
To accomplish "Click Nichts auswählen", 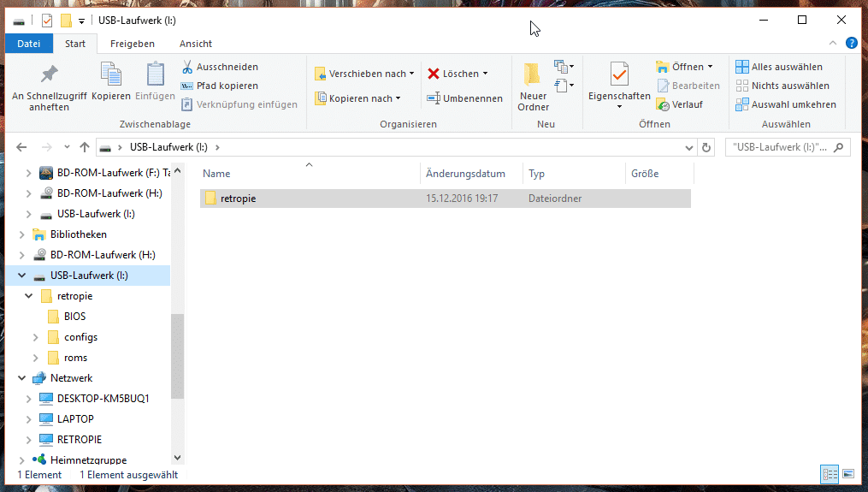I will click(x=782, y=86).
